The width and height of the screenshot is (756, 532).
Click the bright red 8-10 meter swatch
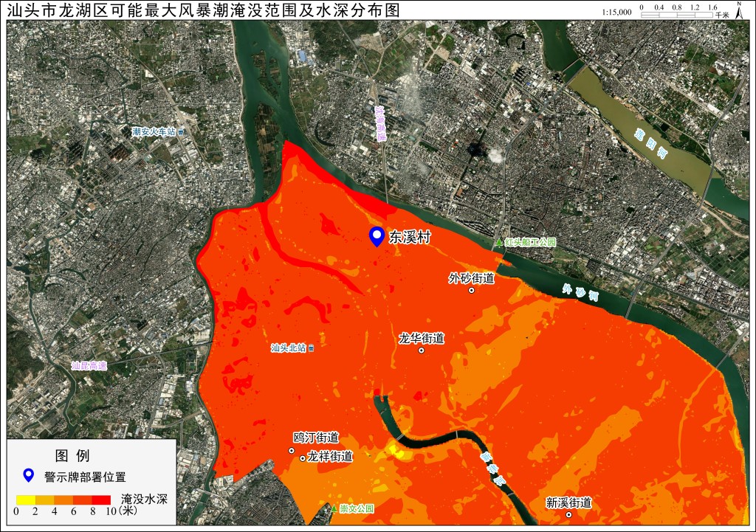coord(101,500)
